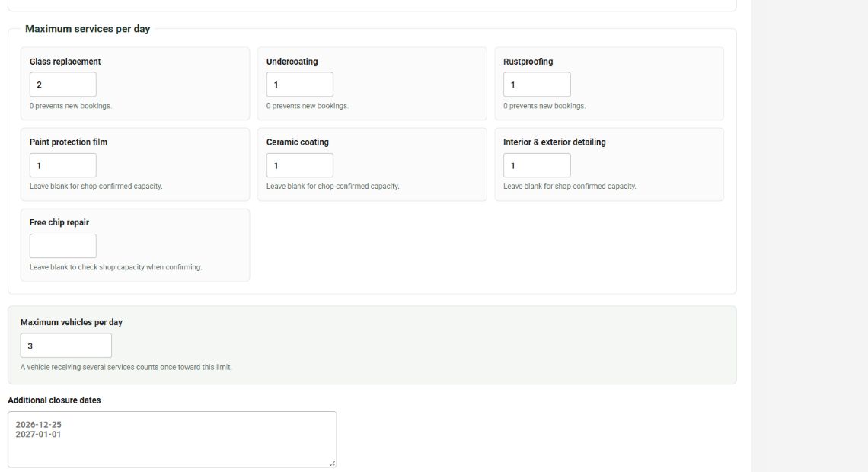This screenshot has width=868, height=472.
Task: Edit the Glass replacement daily limit field
Action: click(62, 85)
